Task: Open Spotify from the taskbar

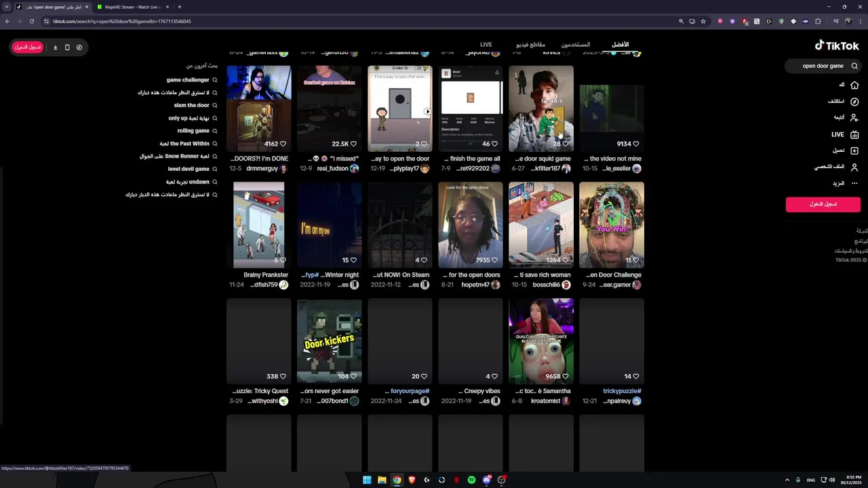Action: (x=471, y=480)
